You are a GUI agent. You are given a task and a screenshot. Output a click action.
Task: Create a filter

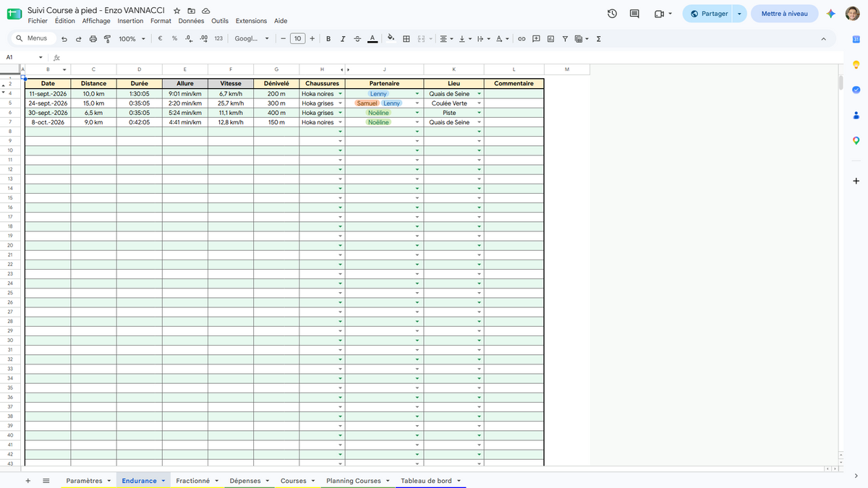[x=565, y=39]
